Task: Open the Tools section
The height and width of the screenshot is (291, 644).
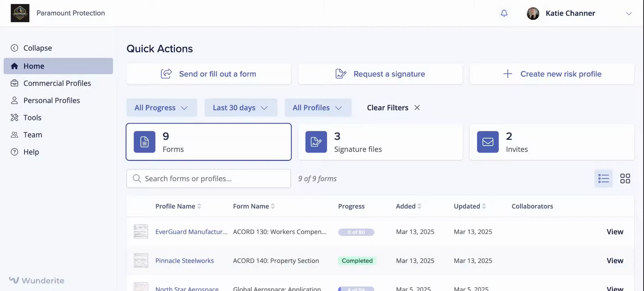Action: [32, 118]
